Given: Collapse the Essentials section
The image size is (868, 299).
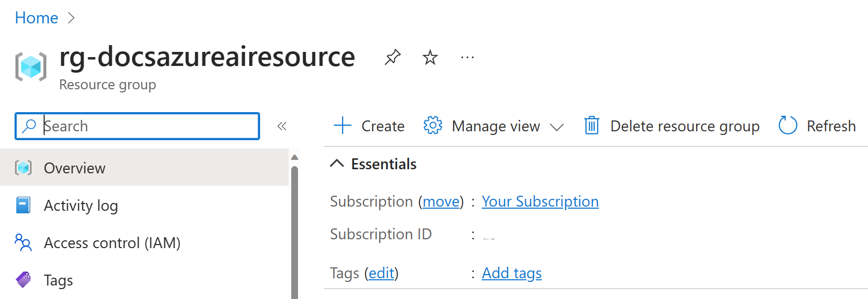Looking at the screenshot, I should pyautogui.click(x=337, y=164).
